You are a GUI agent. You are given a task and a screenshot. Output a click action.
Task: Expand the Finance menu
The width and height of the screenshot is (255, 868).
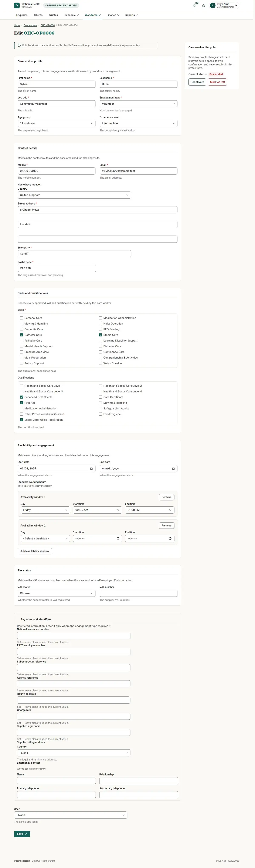click(x=113, y=15)
